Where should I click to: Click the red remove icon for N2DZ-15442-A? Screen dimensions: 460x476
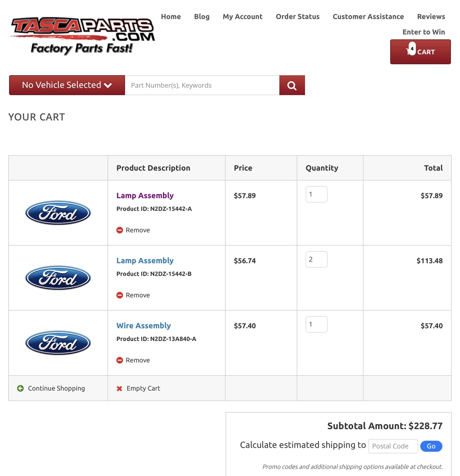pyautogui.click(x=120, y=230)
